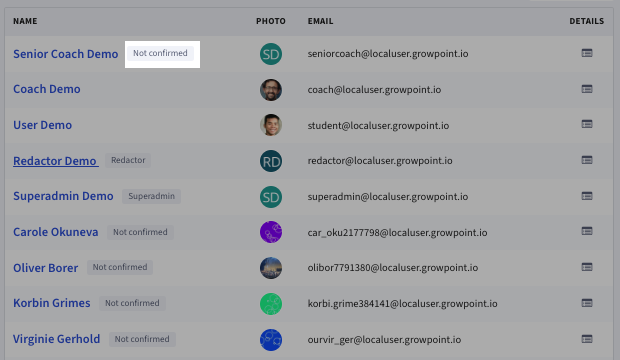This screenshot has width=620, height=360.
Task: Open the Redactor Demo name link
Action: [55, 161]
